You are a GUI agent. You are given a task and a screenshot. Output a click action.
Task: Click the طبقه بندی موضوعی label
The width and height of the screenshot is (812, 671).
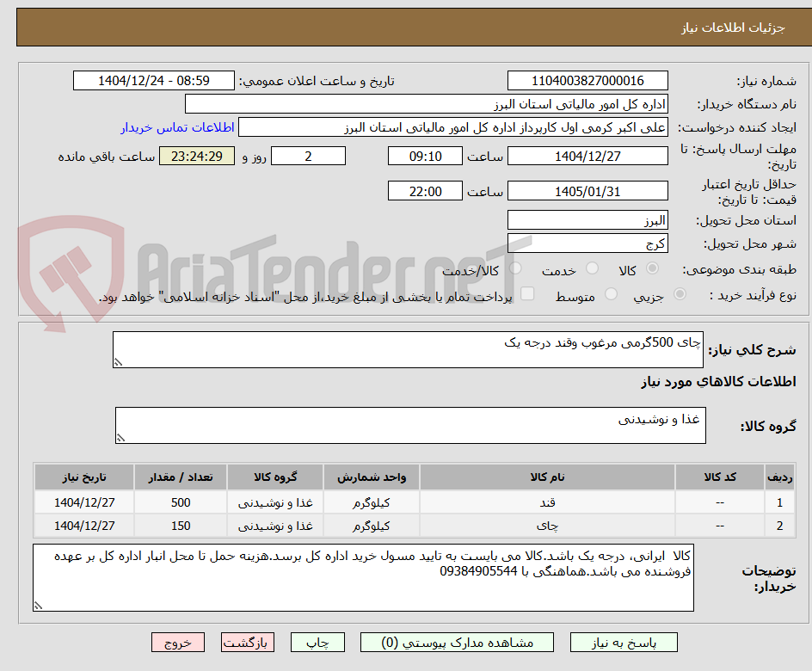pyautogui.click(x=740, y=269)
